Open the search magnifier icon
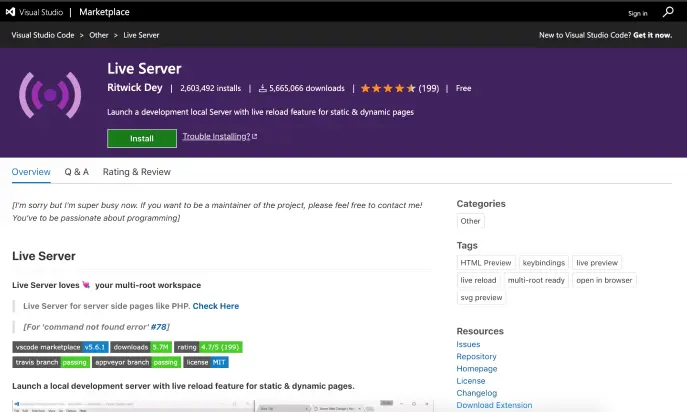 668,12
